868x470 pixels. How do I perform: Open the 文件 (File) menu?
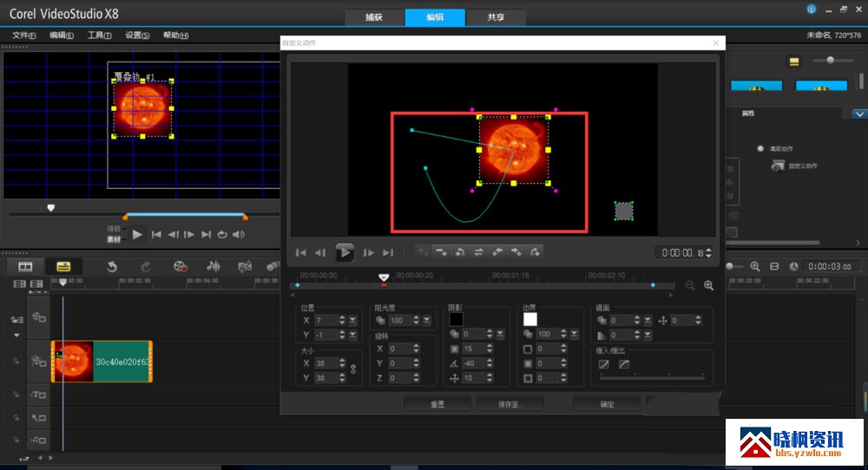(23, 36)
